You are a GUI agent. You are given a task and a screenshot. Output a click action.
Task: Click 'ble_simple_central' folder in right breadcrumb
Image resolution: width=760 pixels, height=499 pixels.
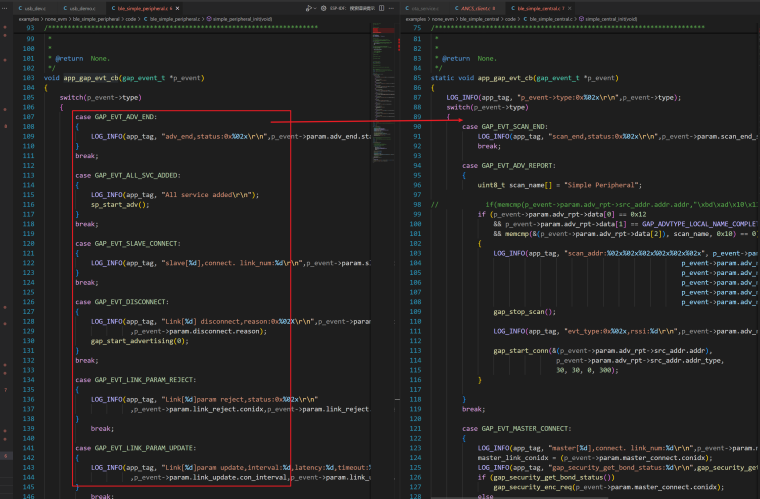point(480,19)
